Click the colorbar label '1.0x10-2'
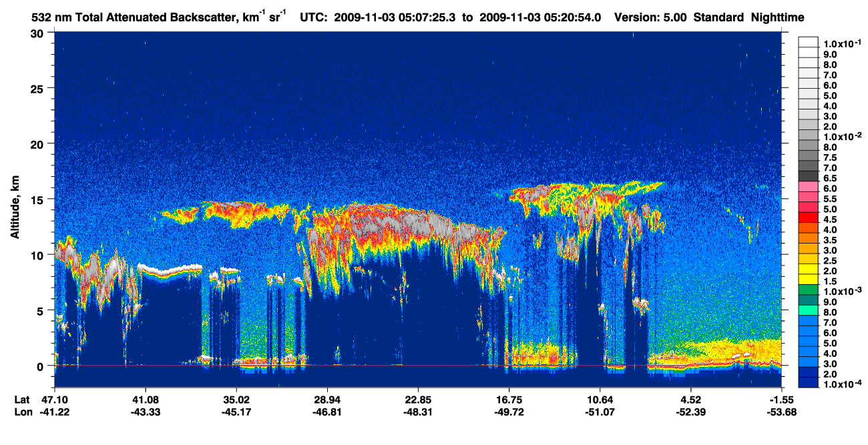Image resolution: width=868 pixels, height=445 pixels. [841, 137]
